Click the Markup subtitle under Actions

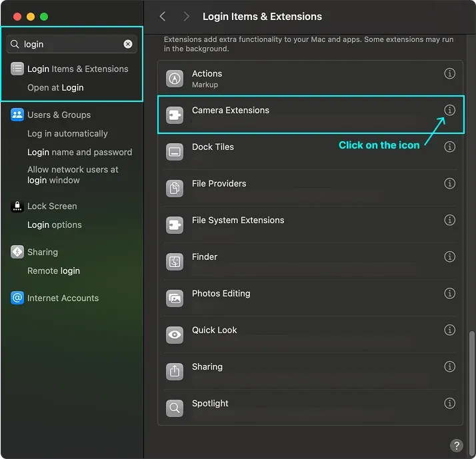pos(205,85)
